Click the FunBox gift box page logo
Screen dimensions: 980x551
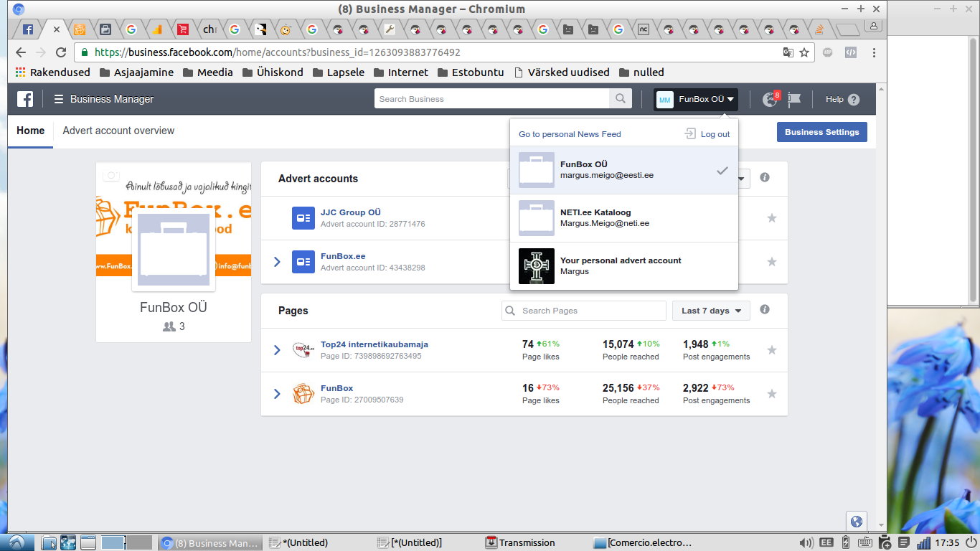(x=303, y=394)
